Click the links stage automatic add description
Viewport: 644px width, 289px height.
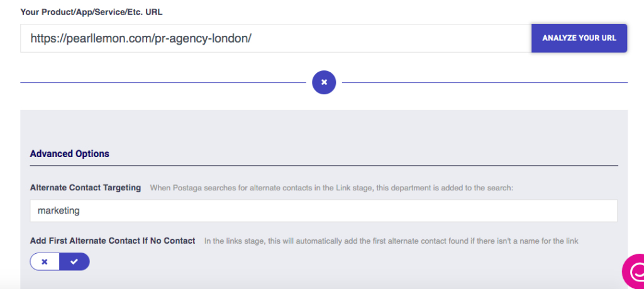click(x=391, y=241)
